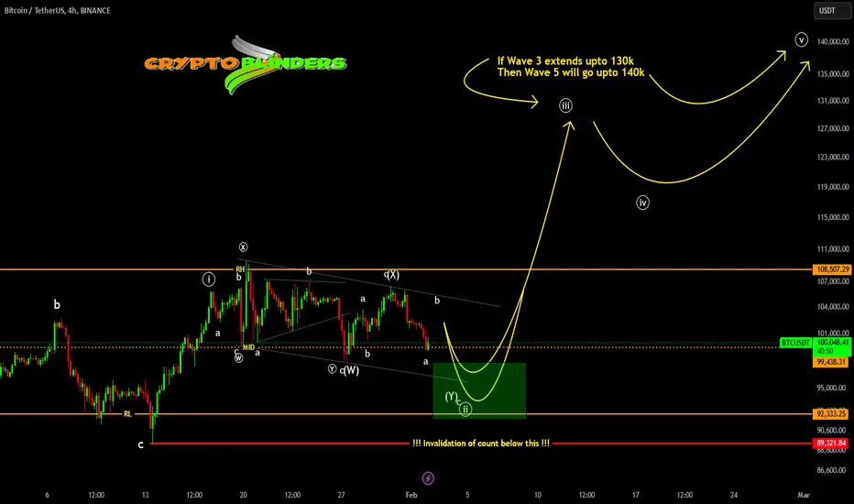Viewport: 854px width, 504px height.
Task: Select the (X) wave label
Action: pyautogui.click(x=393, y=275)
